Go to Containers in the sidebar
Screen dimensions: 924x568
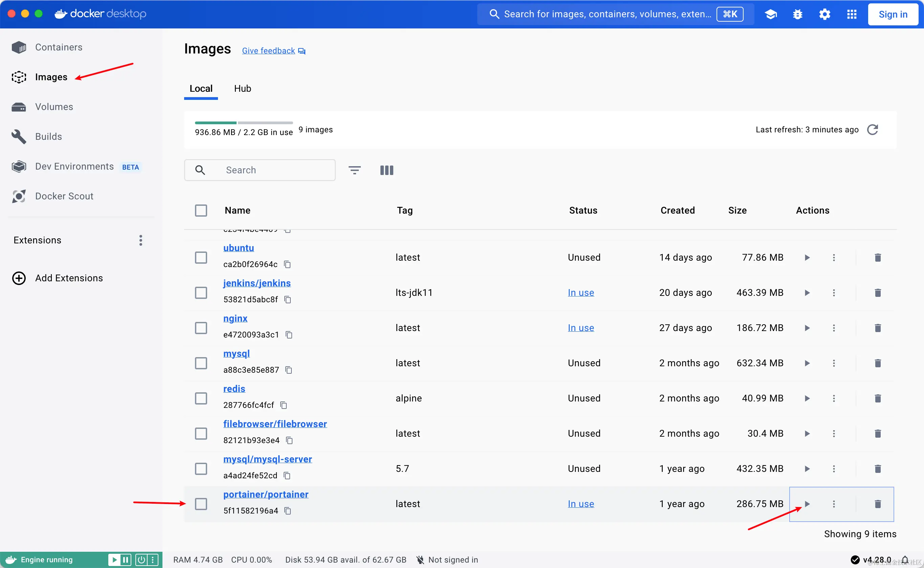coord(59,47)
